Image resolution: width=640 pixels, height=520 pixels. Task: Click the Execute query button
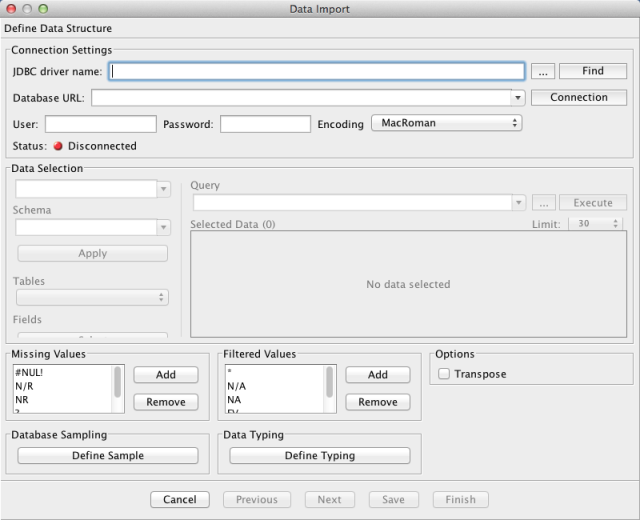(x=593, y=203)
